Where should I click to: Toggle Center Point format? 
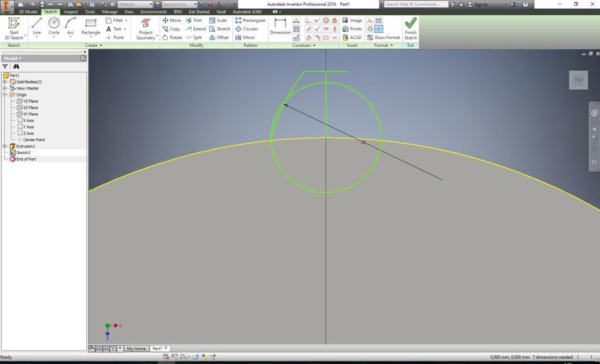point(378,29)
